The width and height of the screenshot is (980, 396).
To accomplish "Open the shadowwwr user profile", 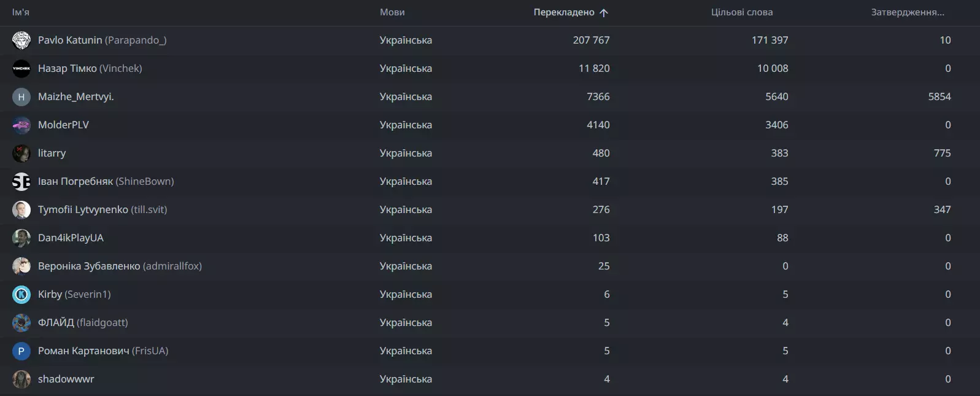I will [x=66, y=379].
